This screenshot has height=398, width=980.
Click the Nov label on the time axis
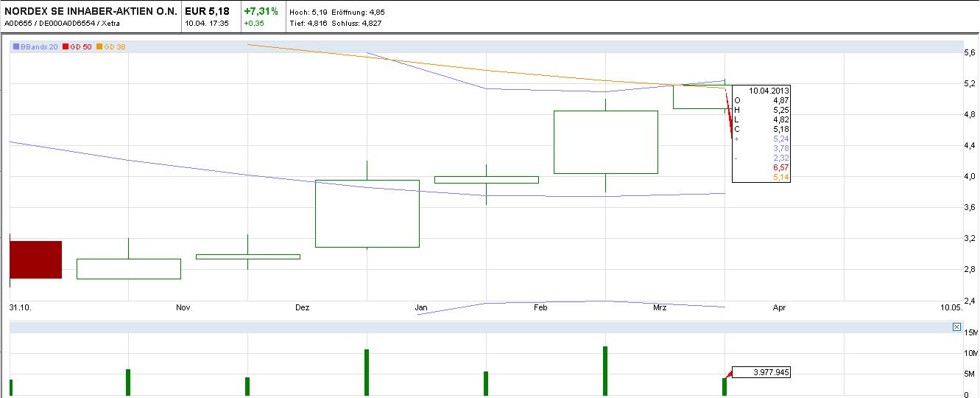[x=183, y=307]
